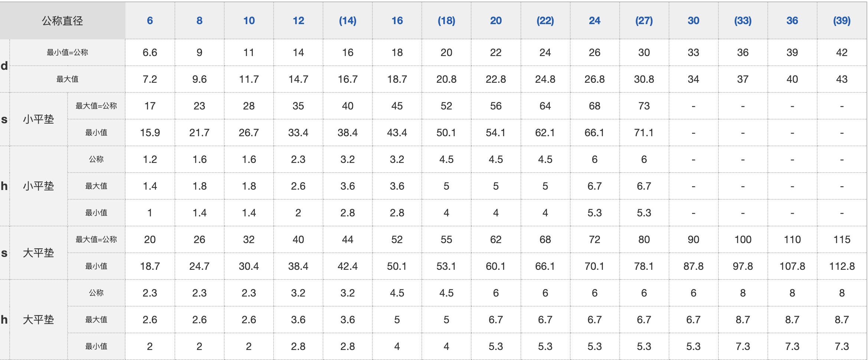Click the blue header link 12
Viewport: 868px width, 360px height.
pyautogui.click(x=298, y=21)
